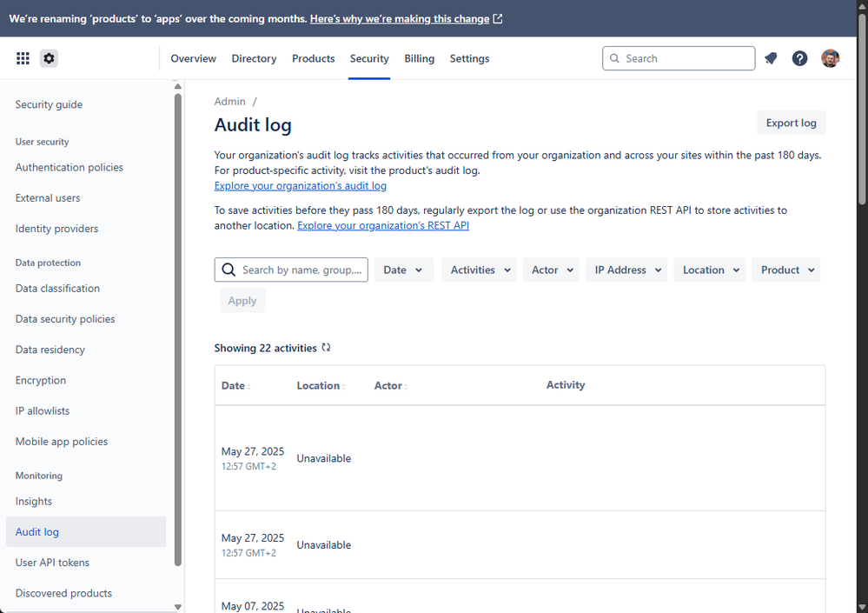
Task: Sort table by Actor column
Action: [x=391, y=386]
